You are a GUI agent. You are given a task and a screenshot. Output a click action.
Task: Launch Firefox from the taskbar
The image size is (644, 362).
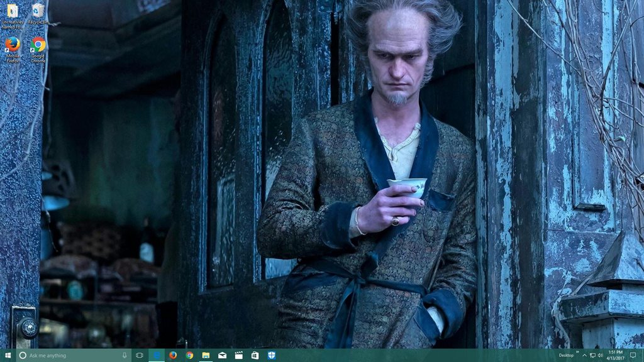point(173,356)
